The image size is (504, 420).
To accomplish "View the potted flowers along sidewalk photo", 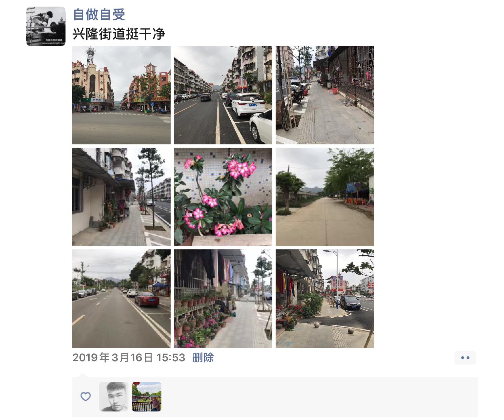I will (x=223, y=299).
